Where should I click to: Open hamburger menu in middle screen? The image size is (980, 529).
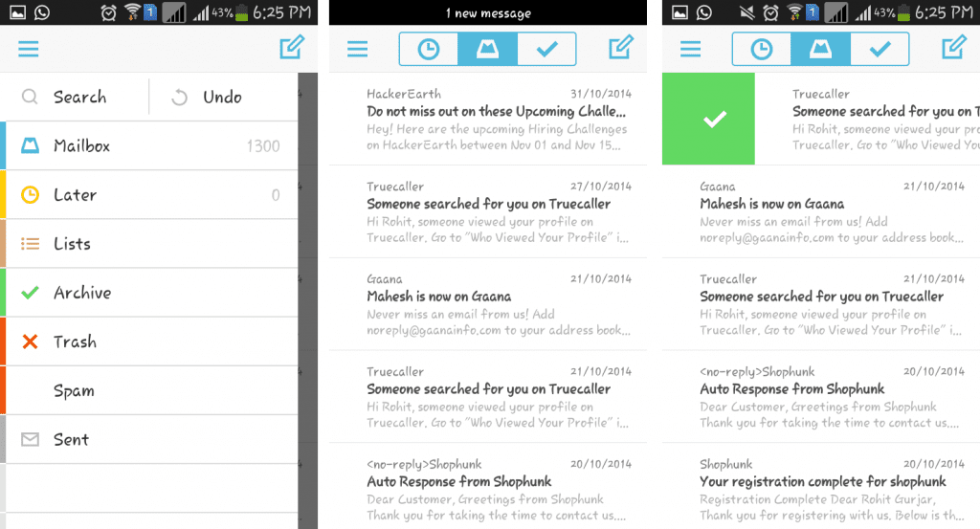[358, 49]
